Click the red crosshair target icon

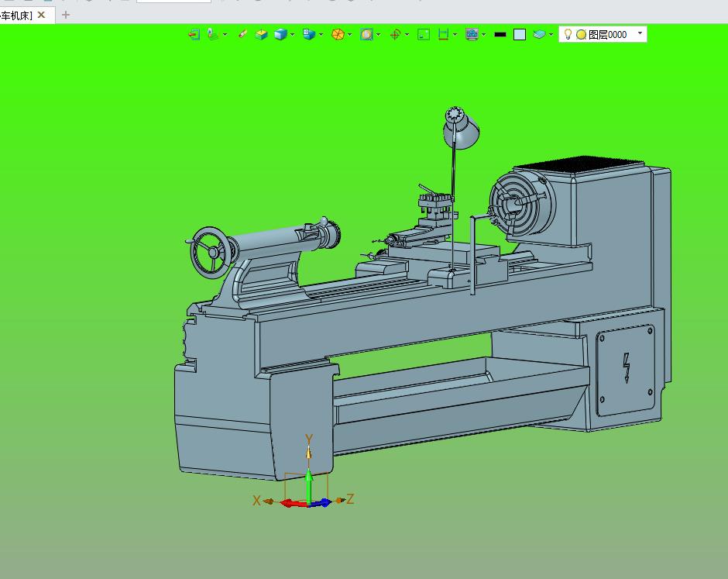[x=395, y=34]
